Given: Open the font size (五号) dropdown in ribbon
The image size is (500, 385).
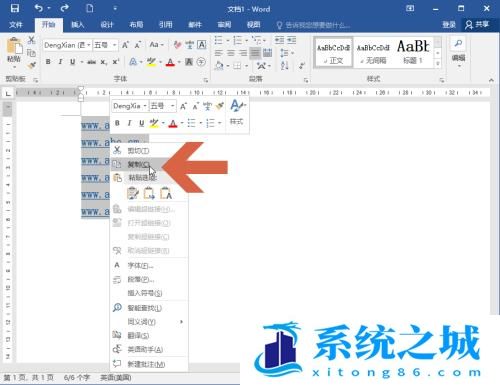Looking at the screenshot, I should [114, 45].
